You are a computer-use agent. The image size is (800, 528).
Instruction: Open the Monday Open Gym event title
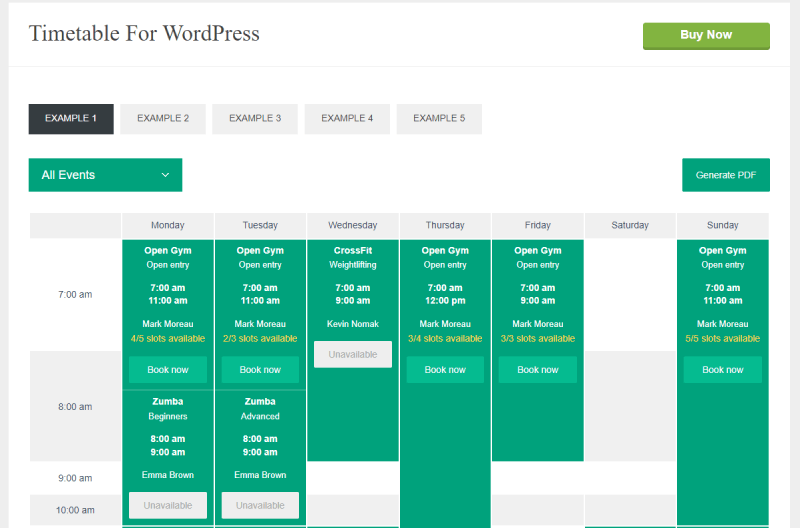pos(168,250)
